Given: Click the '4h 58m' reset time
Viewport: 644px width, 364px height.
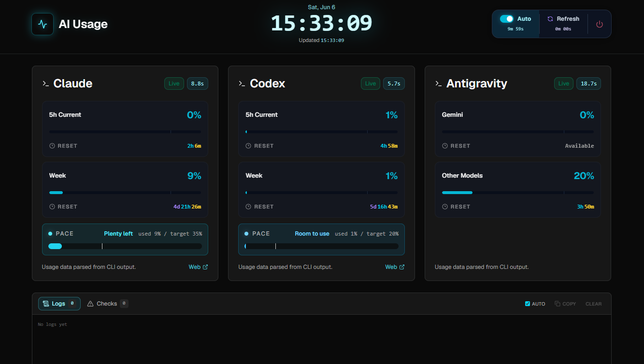Looking at the screenshot, I should pyautogui.click(x=389, y=146).
